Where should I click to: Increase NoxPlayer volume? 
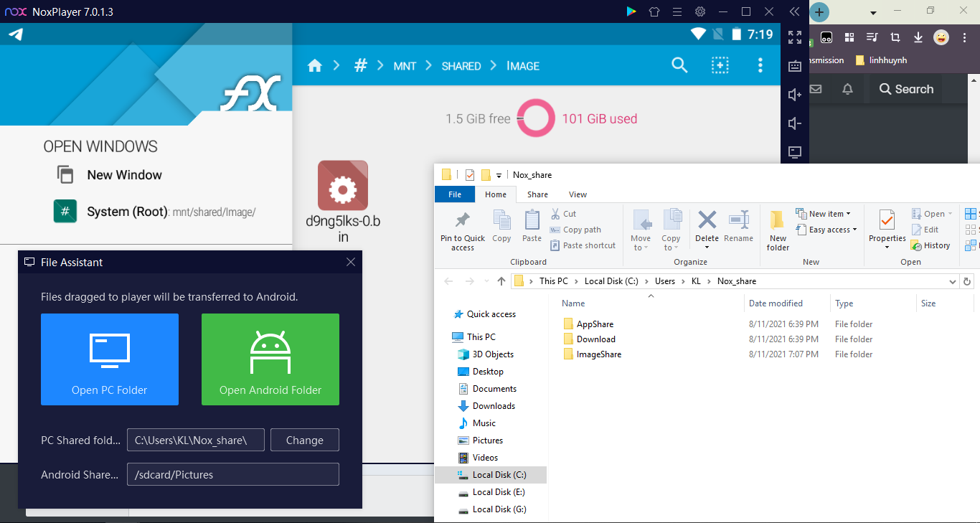pyautogui.click(x=795, y=95)
